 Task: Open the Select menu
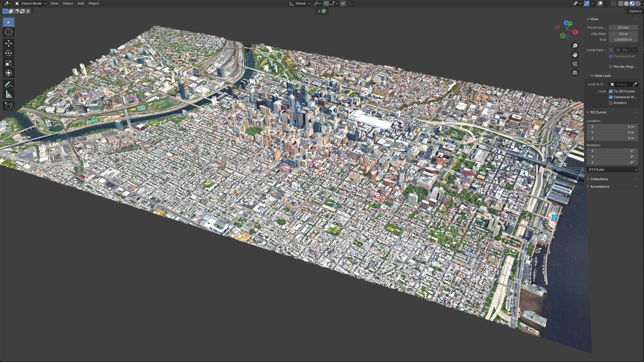click(68, 4)
